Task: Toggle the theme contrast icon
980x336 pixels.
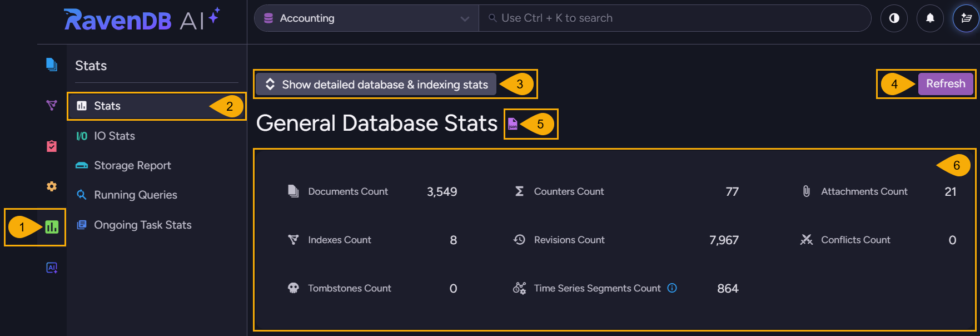Action: 894,18
